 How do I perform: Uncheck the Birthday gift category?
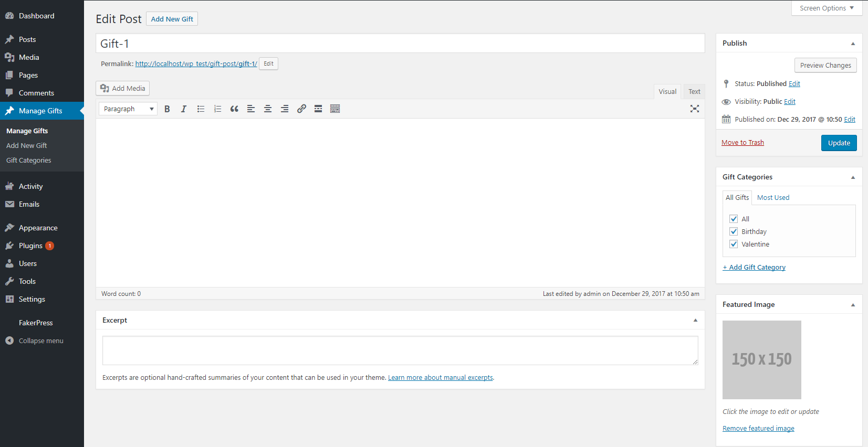click(734, 231)
